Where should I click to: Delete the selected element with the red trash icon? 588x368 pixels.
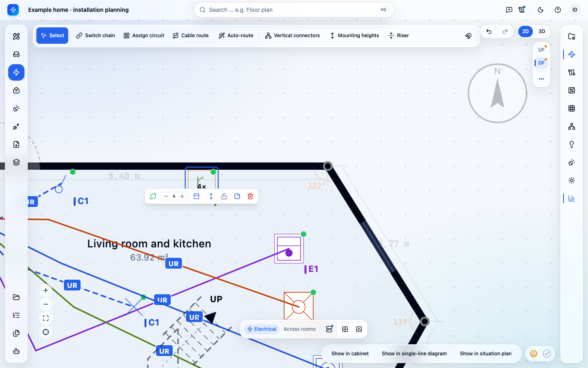[x=250, y=196]
